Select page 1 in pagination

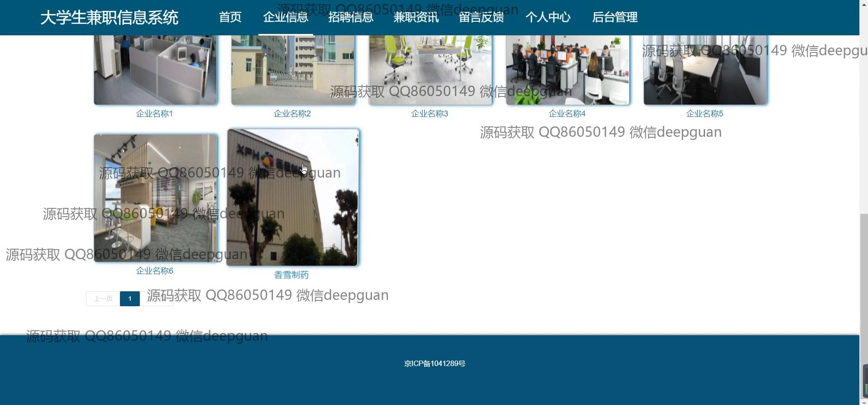pyautogui.click(x=129, y=299)
